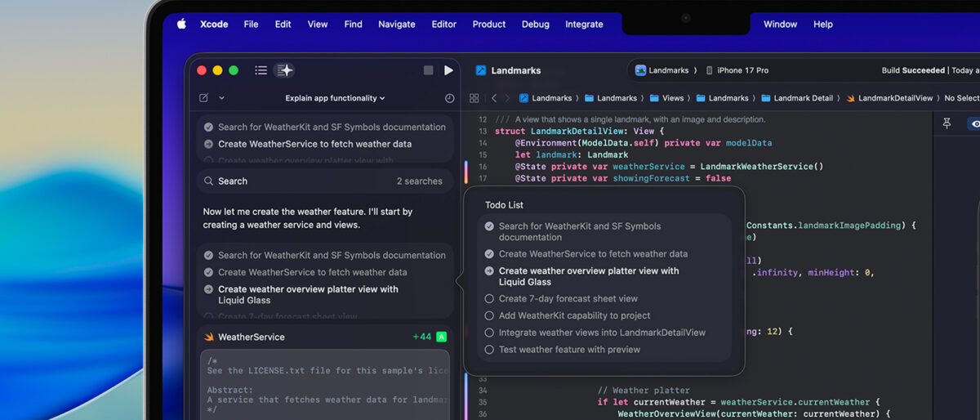The width and height of the screenshot is (980, 420).
Task: Select 'Create 7-day forecast sheet view' in Todo List popover
Action: [568, 298]
